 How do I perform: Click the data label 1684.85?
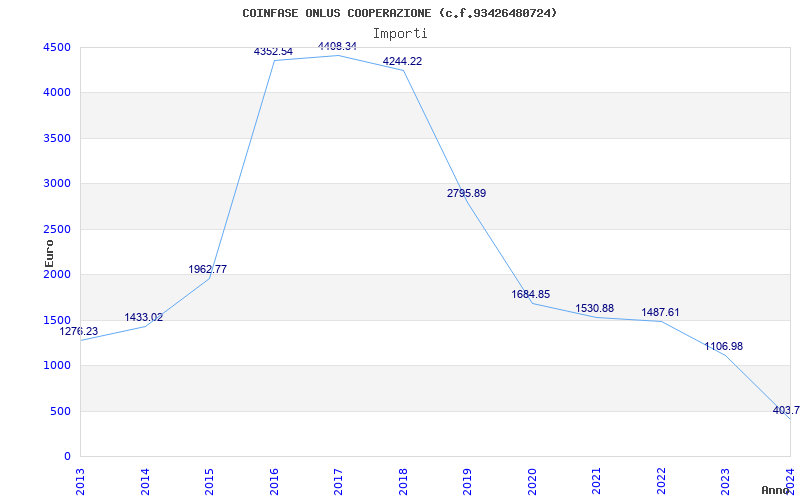[531, 294]
